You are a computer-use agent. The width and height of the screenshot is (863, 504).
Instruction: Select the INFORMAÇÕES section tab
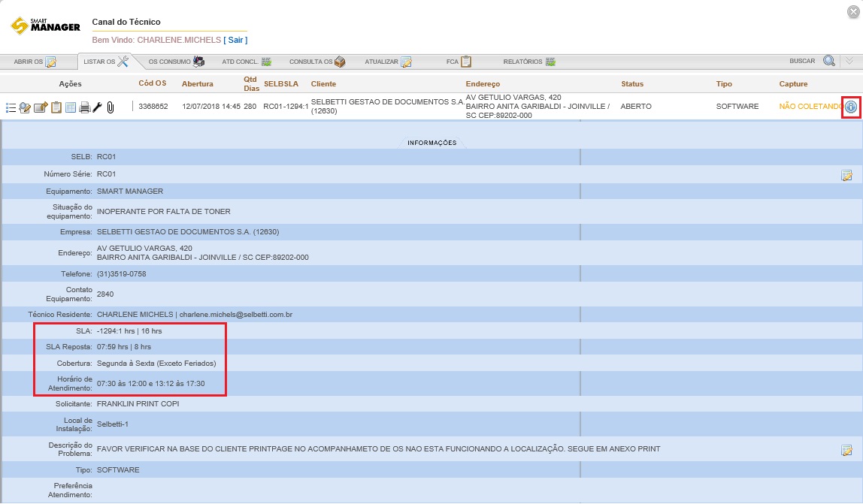[x=432, y=143]
